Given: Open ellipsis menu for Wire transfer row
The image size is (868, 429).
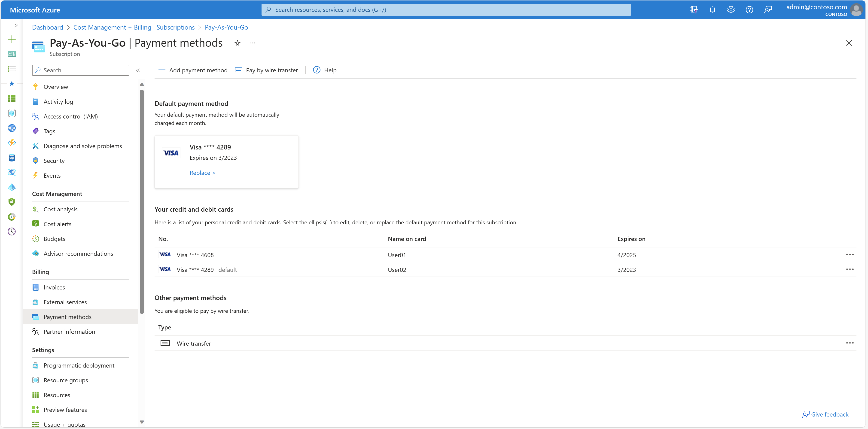Looking at the screenshot, I should pos(850,343).
